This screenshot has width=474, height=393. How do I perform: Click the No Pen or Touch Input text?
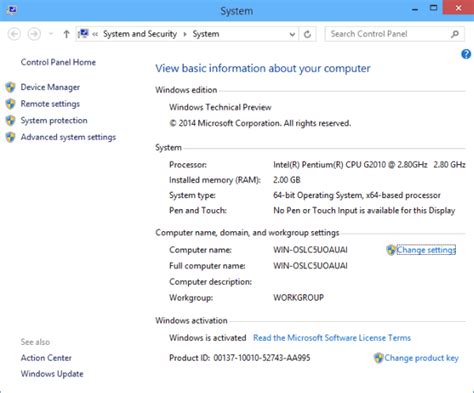(x=364, y=211)
